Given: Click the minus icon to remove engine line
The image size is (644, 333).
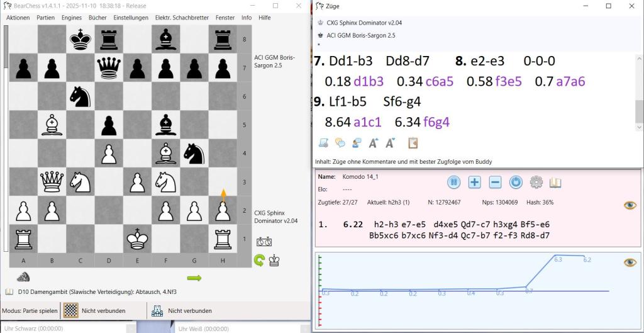Looking at the screenshot, I should [x=495, y=183].
